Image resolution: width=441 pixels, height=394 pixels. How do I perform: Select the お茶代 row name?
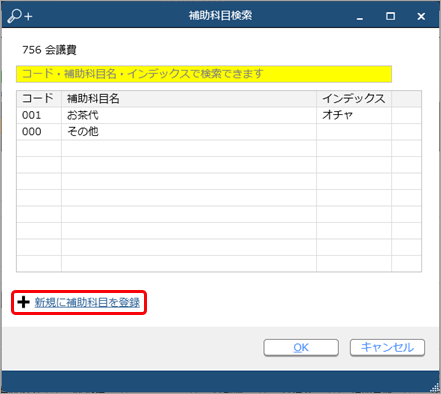coord(189,115)
